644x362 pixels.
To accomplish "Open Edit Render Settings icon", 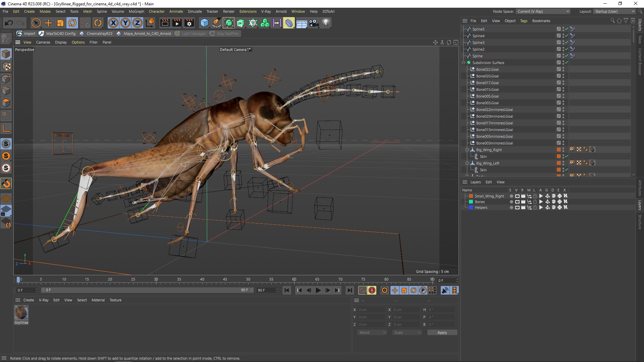I will (x=189, y=23).
